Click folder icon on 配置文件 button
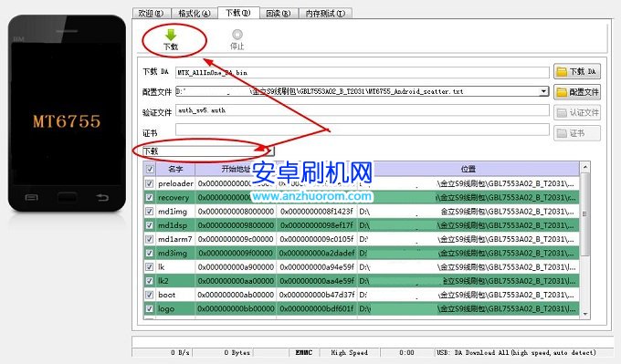 coord(562,92)
